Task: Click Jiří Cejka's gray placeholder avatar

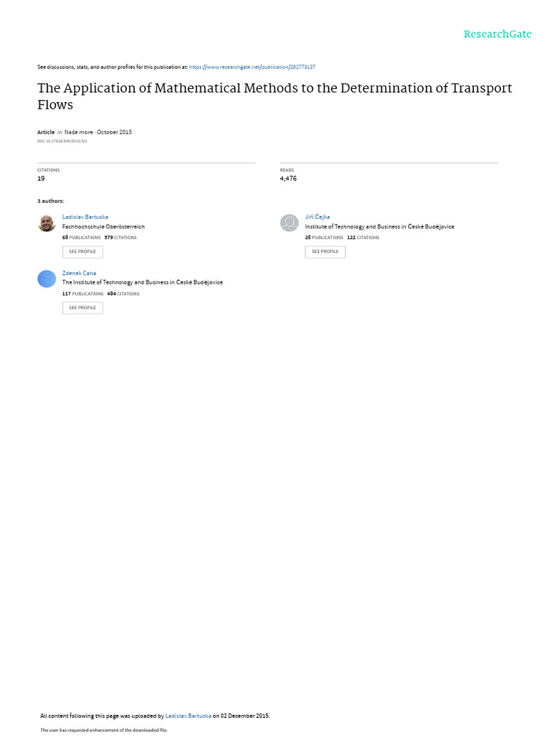Action: [x=289, y=223]
